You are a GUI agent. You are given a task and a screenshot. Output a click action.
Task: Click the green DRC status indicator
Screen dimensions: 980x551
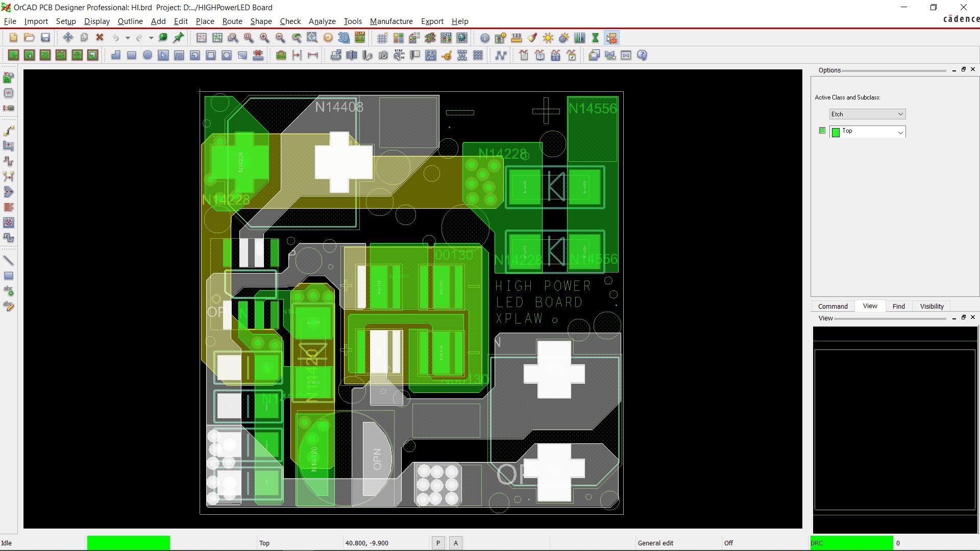click(x=851, y=543)
